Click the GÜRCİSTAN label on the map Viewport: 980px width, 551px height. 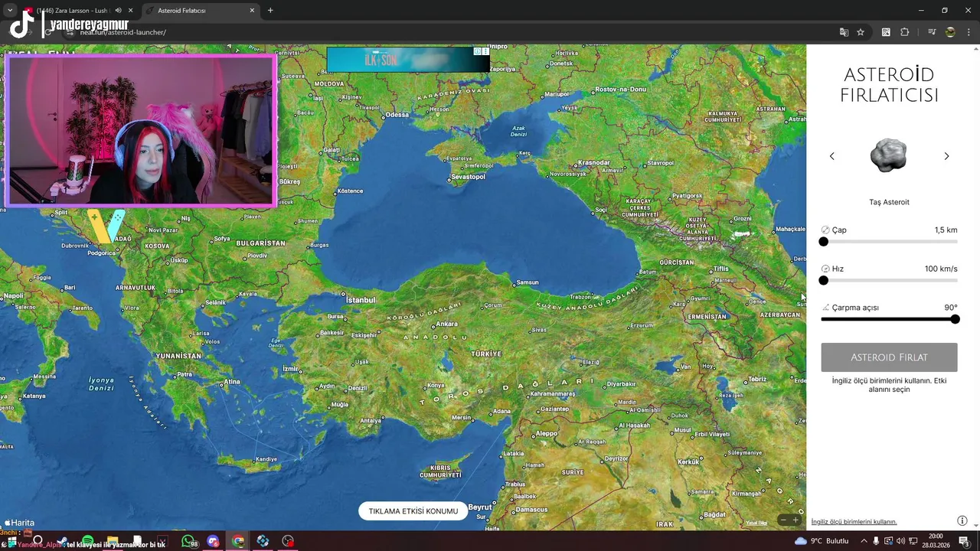677,262
